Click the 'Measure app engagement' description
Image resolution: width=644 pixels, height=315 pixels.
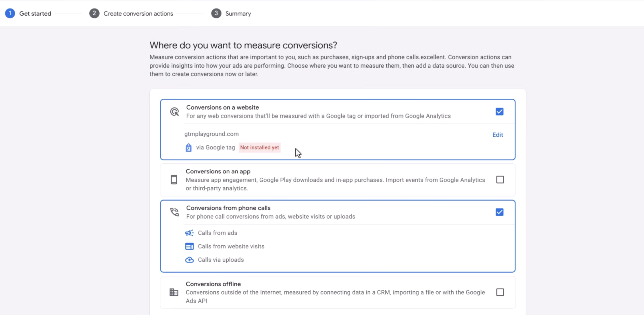(x=335, y=184)
